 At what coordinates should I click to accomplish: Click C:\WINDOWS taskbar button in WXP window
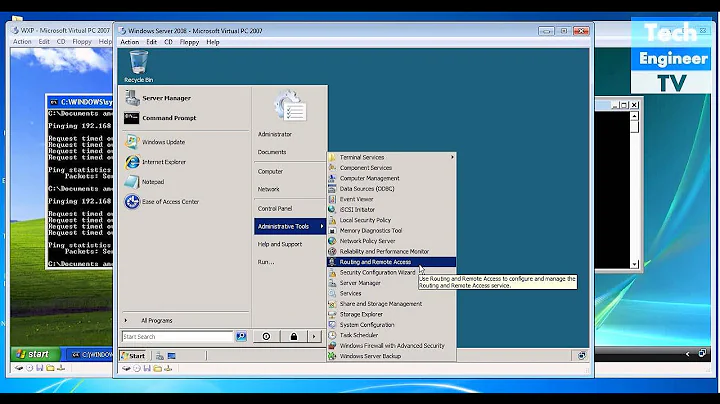click(x=90, y=354)
